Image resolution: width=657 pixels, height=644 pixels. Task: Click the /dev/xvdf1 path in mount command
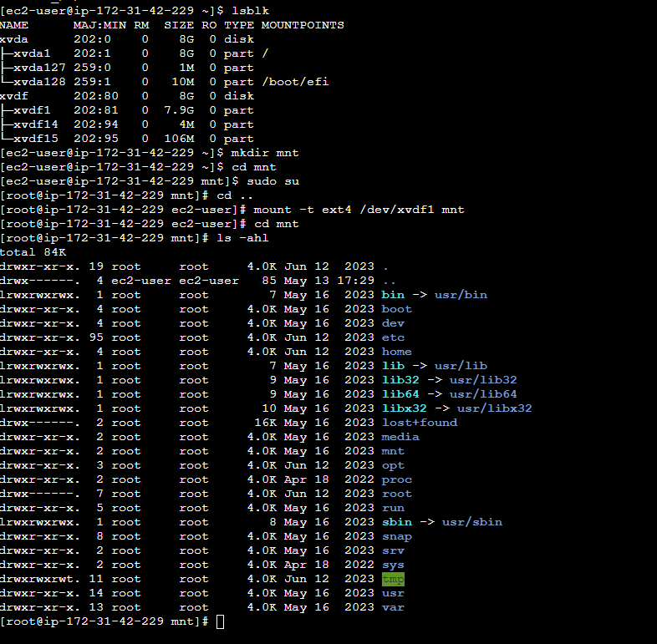point(397,210)
